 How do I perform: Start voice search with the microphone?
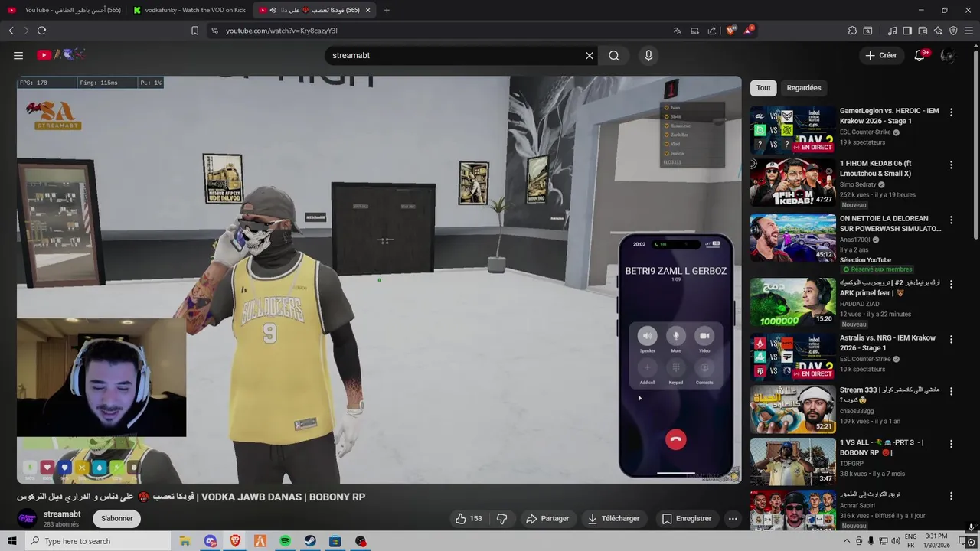click(648, 55)
